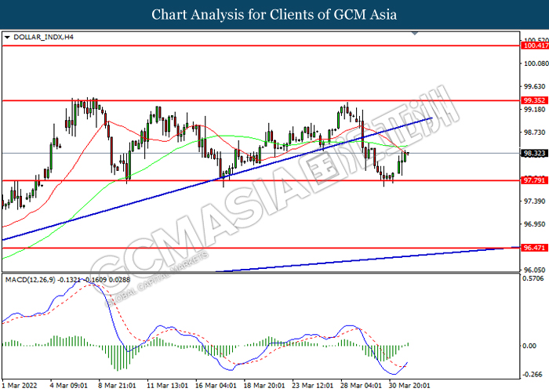Click the MACD scale value -0.266
The width and height of the screenshot is (549, 392).
(x=533, y=375)
